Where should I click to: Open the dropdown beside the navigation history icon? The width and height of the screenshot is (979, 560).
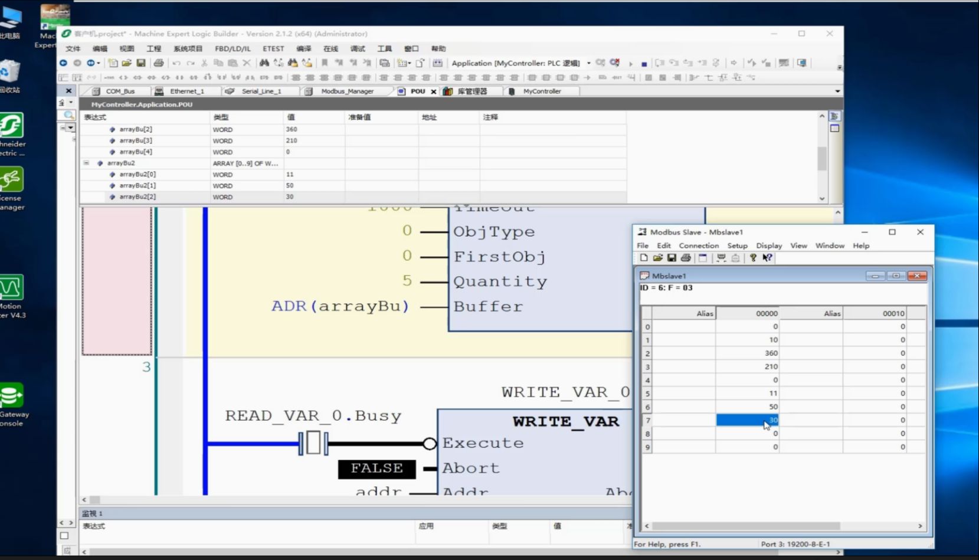point(99,63)
